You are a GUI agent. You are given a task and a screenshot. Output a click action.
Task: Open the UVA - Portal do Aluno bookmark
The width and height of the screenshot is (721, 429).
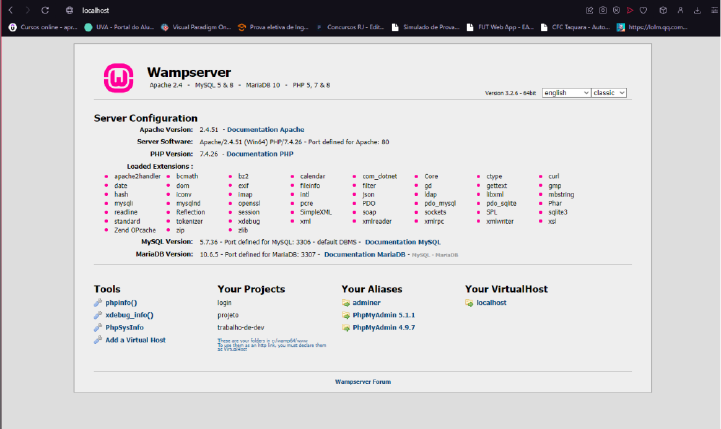coord(119,27)
